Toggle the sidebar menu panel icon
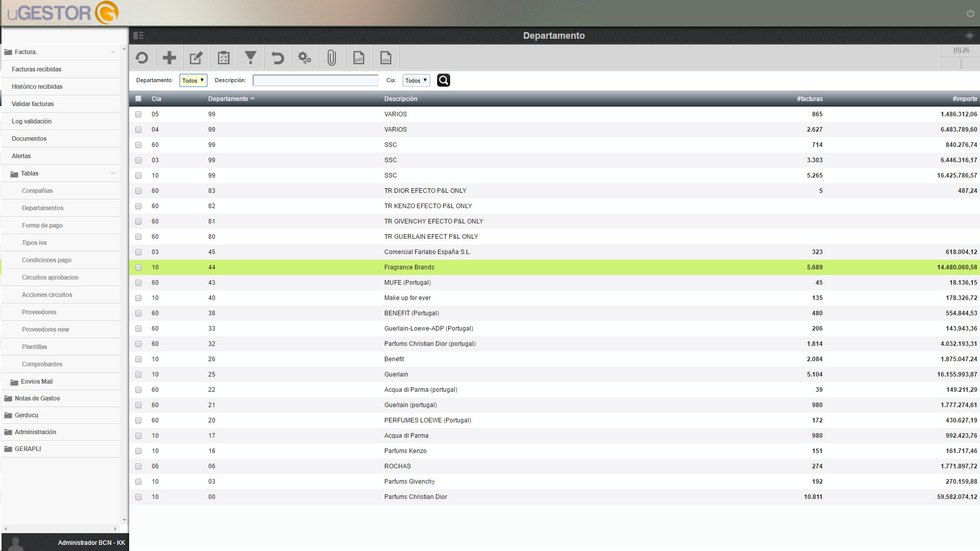Screen dimensions: 980x551 (x=138, y=35)
